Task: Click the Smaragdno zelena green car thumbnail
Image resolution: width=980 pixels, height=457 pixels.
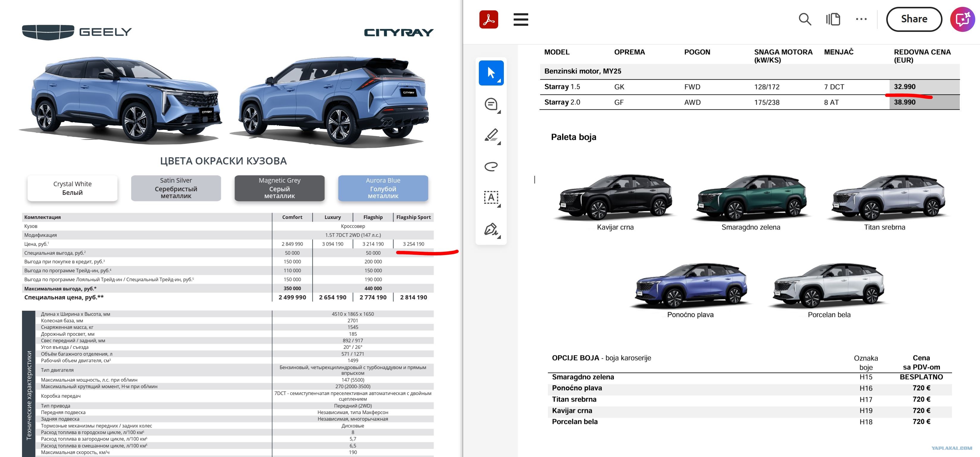Action: (x=752, y=198)
